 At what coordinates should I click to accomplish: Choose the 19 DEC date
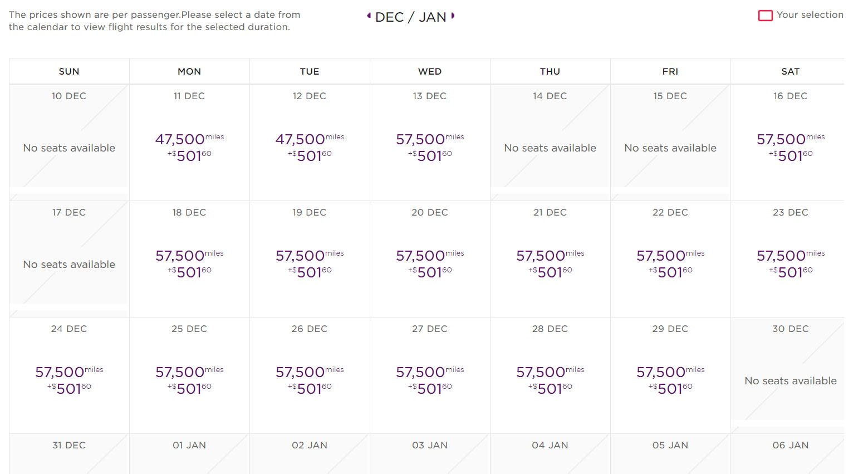click(310, 259)
